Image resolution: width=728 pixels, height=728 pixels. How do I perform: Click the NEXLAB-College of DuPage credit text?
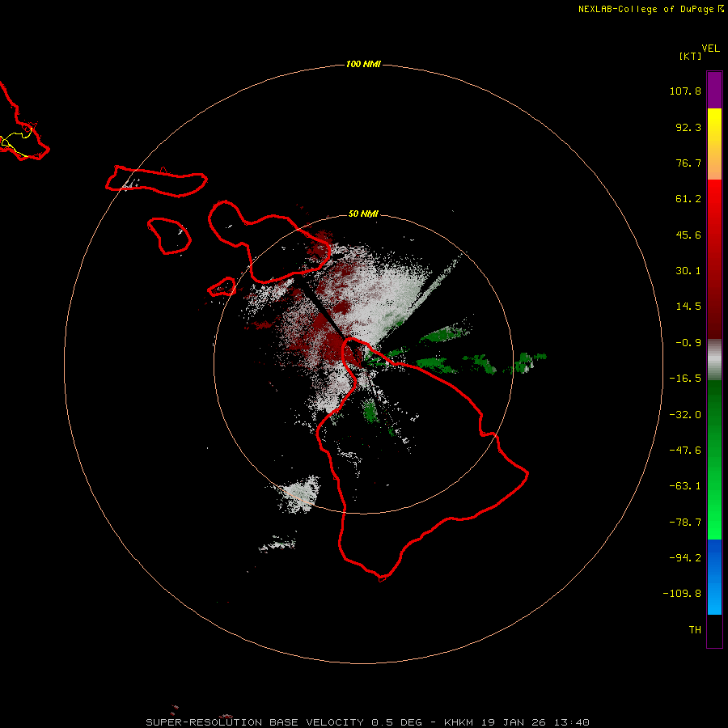(645, 9)
